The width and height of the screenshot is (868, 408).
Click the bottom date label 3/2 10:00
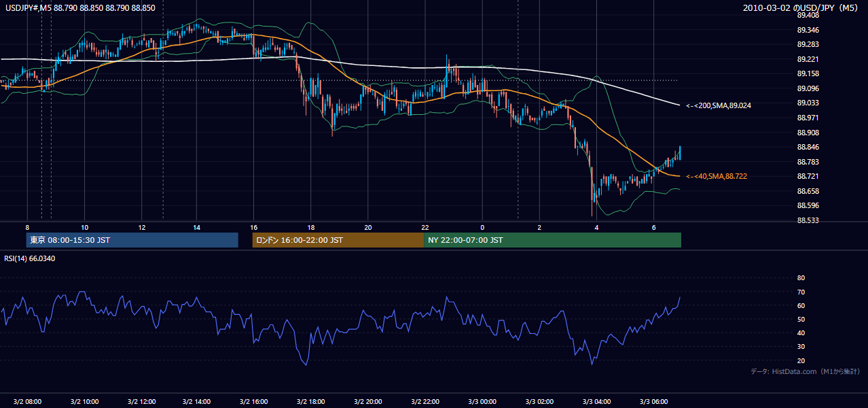pos(84,402)
